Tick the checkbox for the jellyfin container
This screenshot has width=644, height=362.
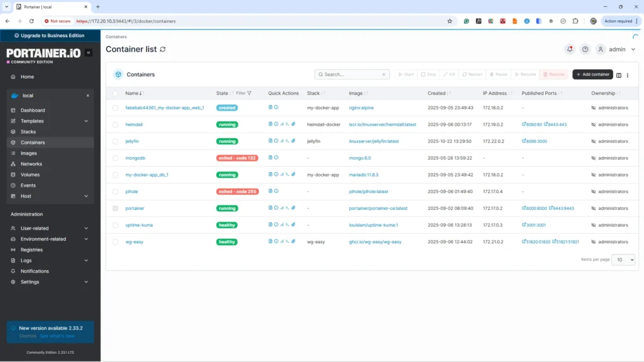(x=115, y=141)
